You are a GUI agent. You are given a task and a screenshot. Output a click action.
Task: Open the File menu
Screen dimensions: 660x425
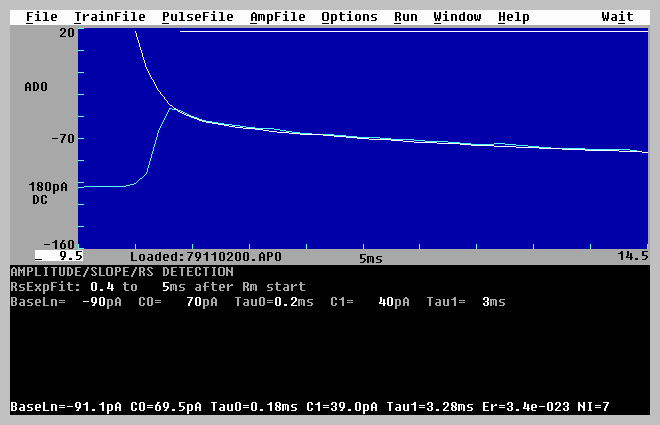(x=41, y=17)
